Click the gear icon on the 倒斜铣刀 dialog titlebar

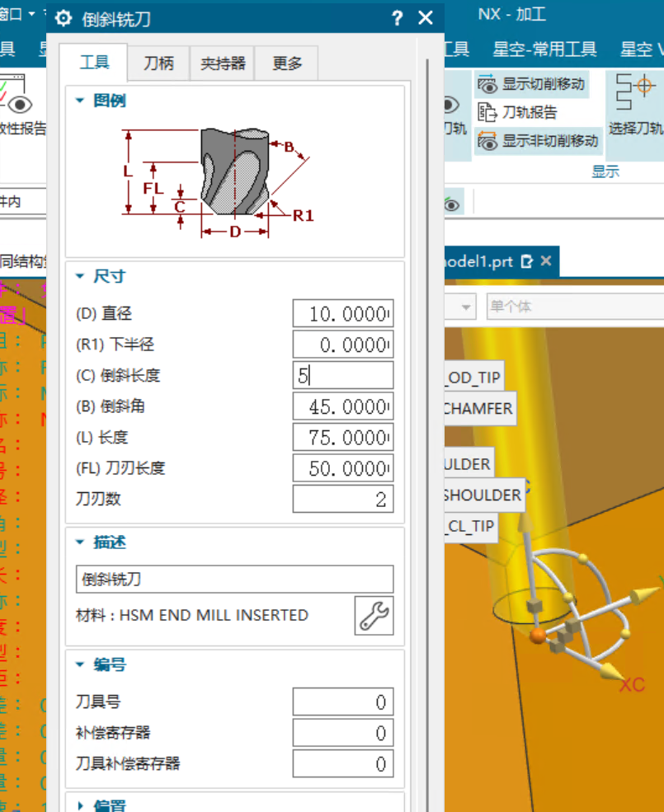click(x=64, y=17)
